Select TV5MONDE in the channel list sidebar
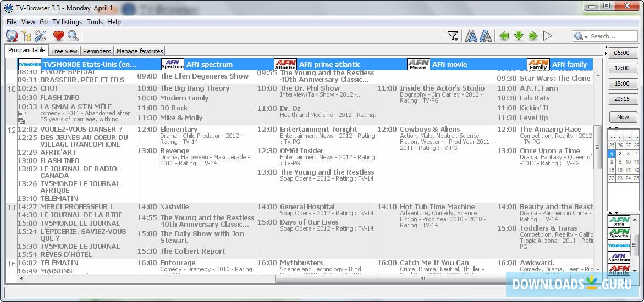 click(619, 246)
